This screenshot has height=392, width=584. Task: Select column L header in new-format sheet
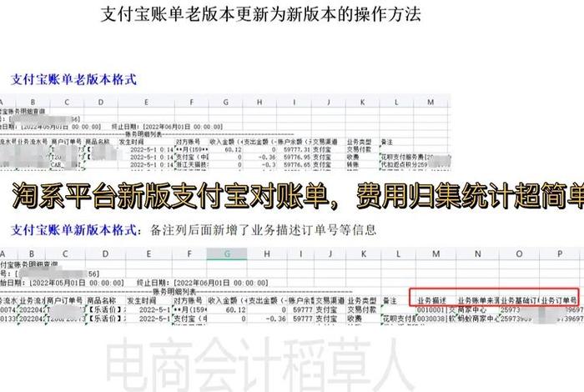[x=398, y=254]
